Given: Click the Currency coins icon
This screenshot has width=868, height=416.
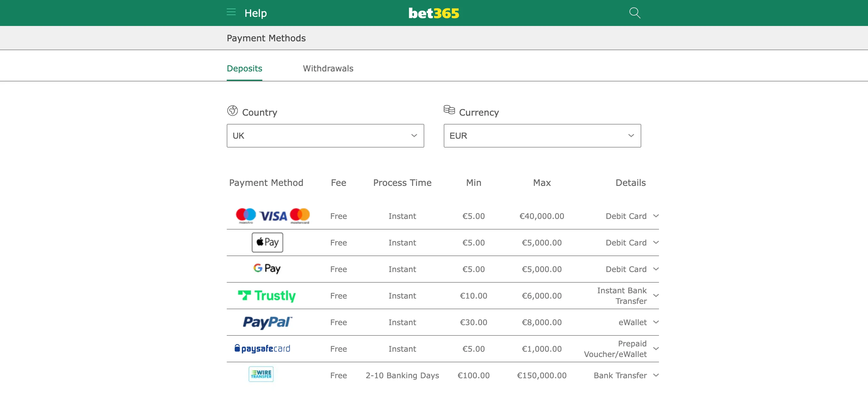Looking at the screenshot, I should [449, 110].
